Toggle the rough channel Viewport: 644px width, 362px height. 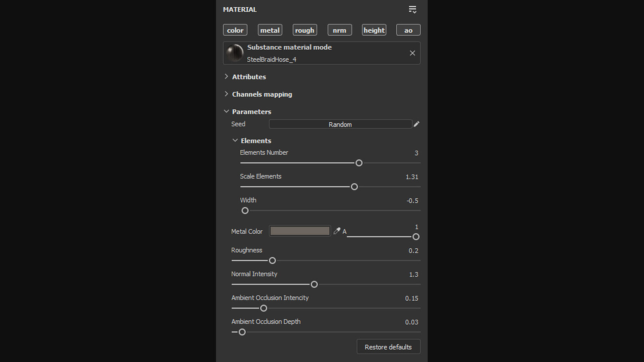point(305,30)
